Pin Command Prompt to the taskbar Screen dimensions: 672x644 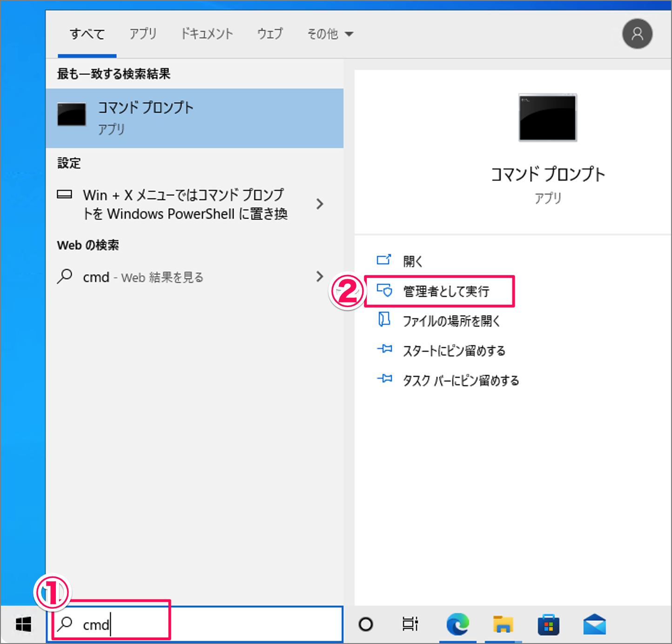coord(460,380)
